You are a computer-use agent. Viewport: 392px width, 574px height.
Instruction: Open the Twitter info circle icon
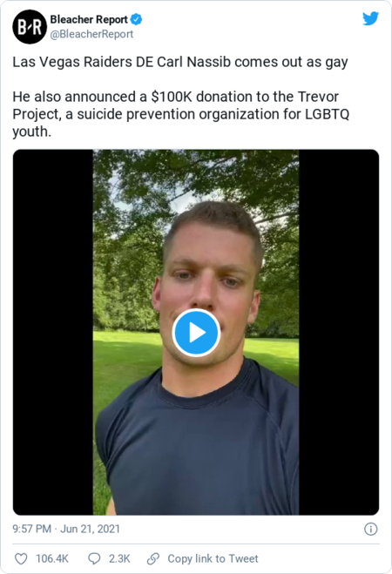point(371,529)
